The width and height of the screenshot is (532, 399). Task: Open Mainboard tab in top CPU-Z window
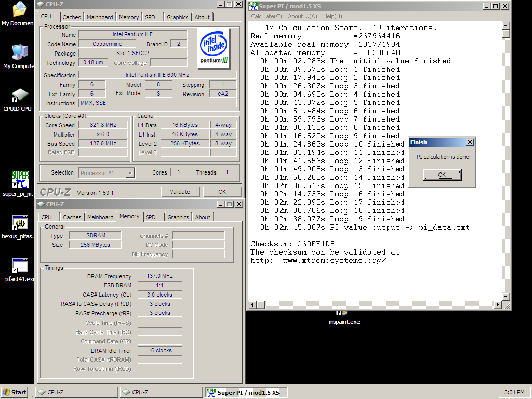click(100, 17)
